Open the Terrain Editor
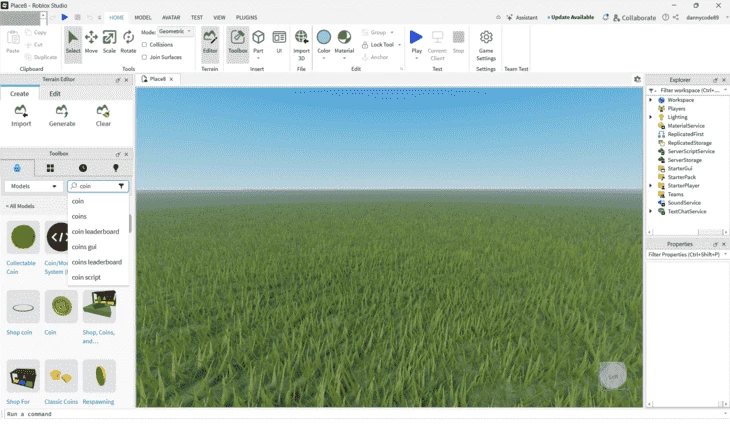730x432 pixels. [210, 43]
